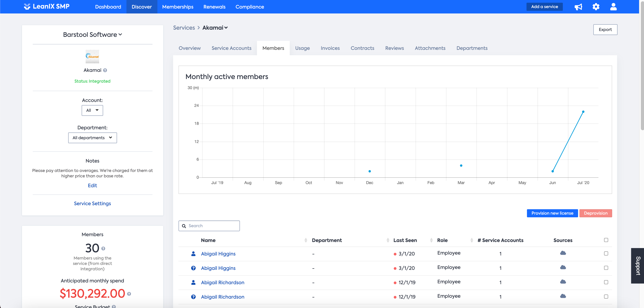Click the help icon beside anticipated monthly spend

pos(129,294)
